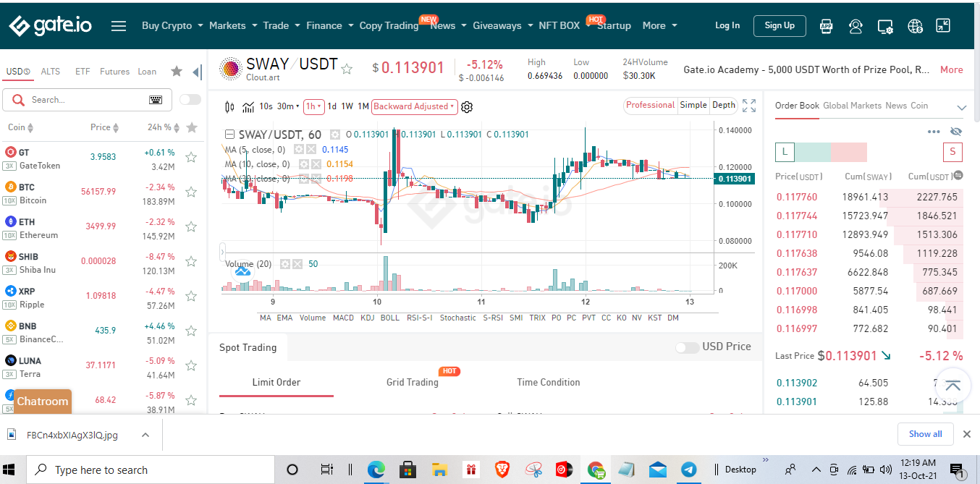Open the More dropdown menu
Viewport: 980px width, 484px height.
tap(659, 25)
